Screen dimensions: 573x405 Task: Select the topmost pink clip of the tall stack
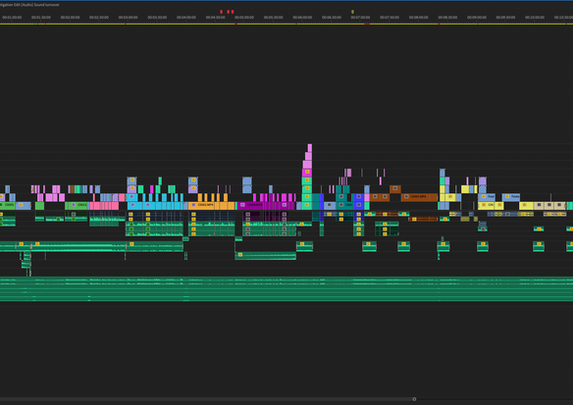(310, 148)
